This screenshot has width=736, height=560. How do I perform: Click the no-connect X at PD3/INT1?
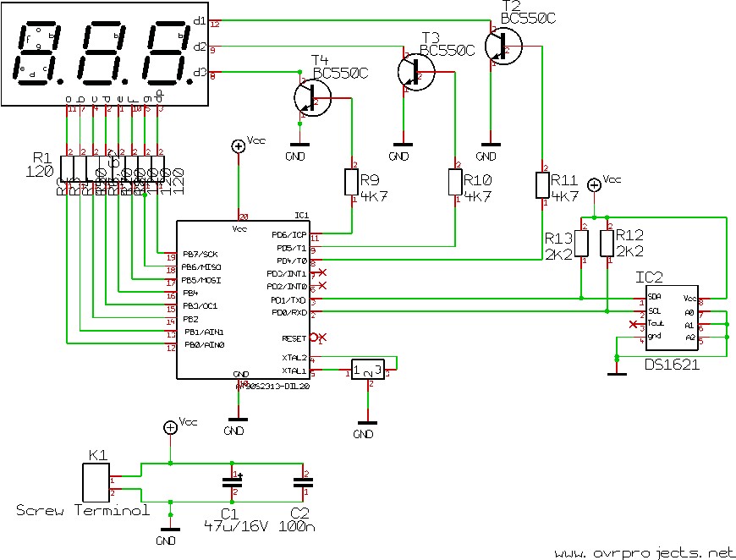point(322,272)
